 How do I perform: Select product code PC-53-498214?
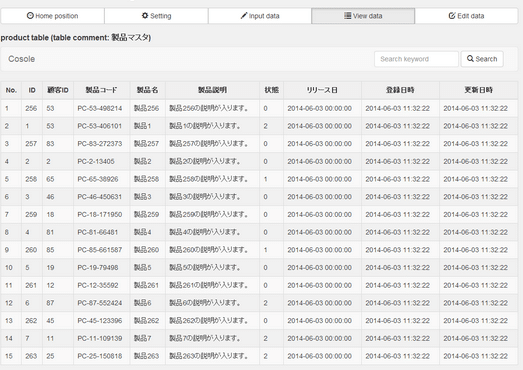(x=100, y=108)
